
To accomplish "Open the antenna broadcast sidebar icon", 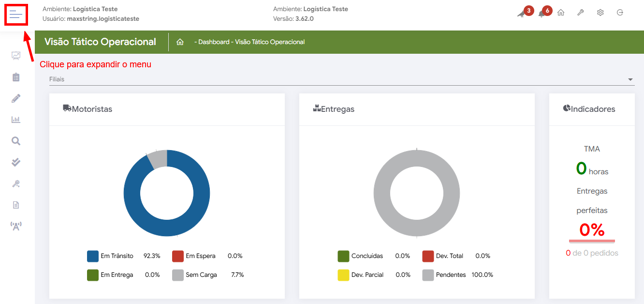I will [x=16, y=226].
